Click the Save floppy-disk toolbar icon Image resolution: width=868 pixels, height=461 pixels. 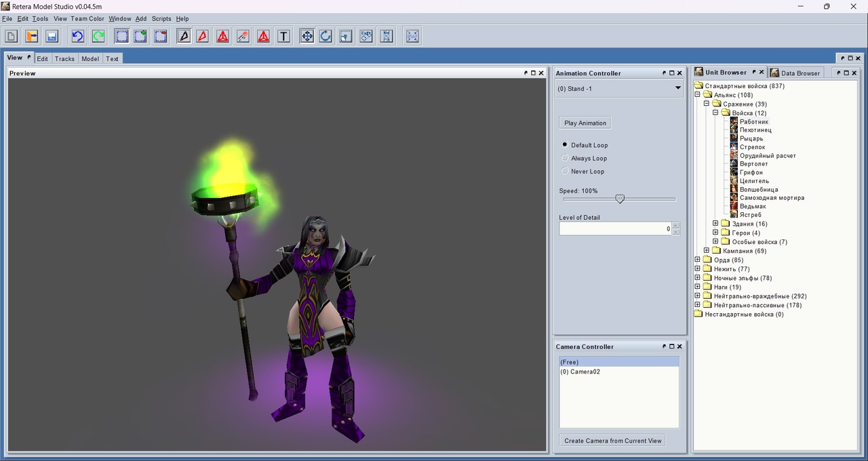(x=52, y=36)
